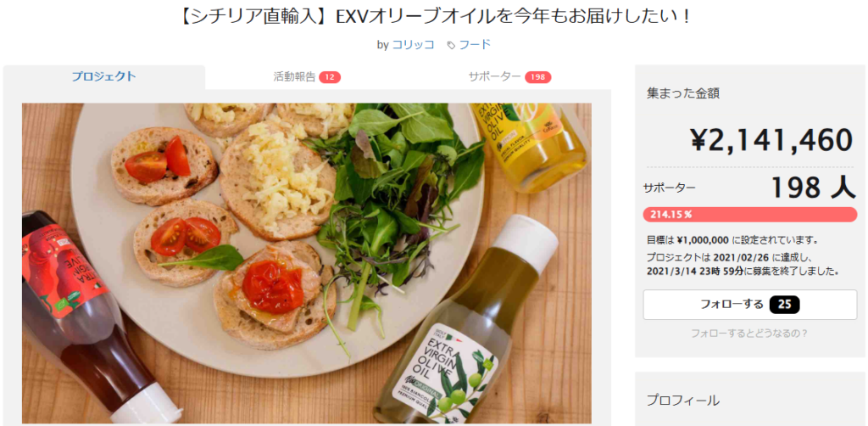Viewport: 868px width, 426px height.
Task: Open the フード category link
Action: click(475, 45)
